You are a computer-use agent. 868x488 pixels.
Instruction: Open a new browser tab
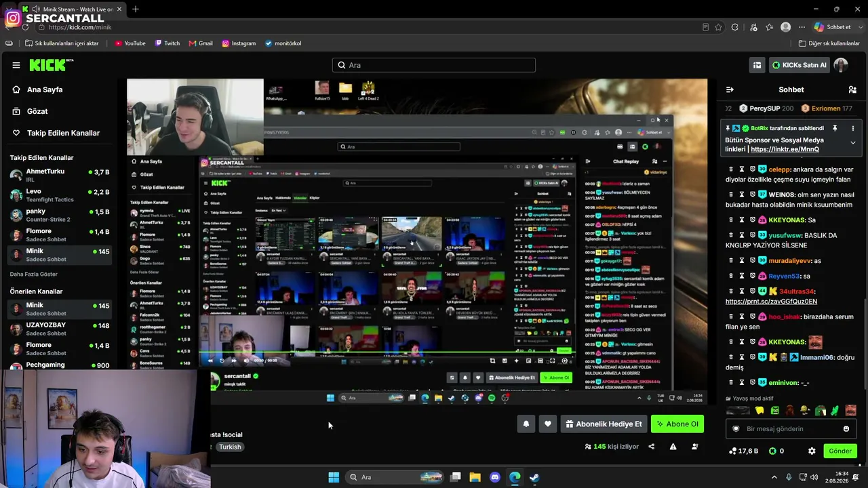click(x=136, y=9)
